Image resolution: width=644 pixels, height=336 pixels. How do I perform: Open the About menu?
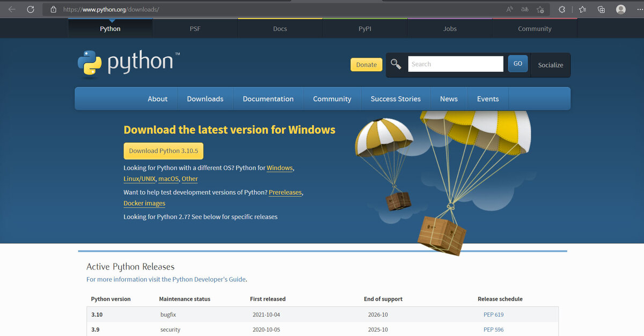158,99
